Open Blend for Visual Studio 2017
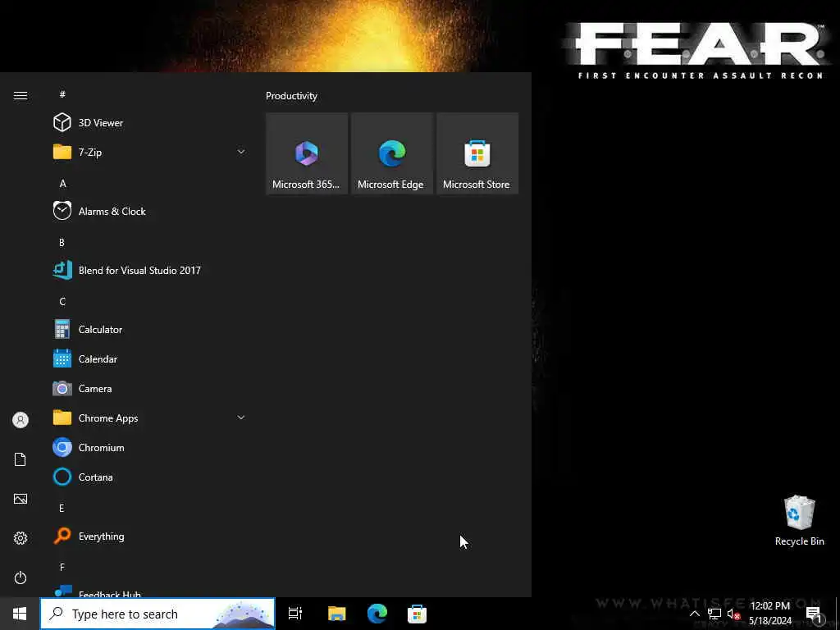 [x=149, y=270]
